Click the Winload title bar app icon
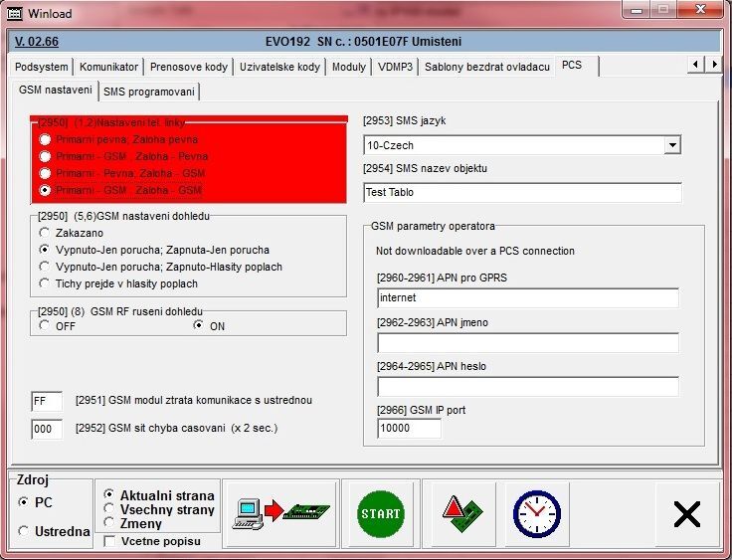This screenshot has height=560, width=732. (x=15, y=13)
